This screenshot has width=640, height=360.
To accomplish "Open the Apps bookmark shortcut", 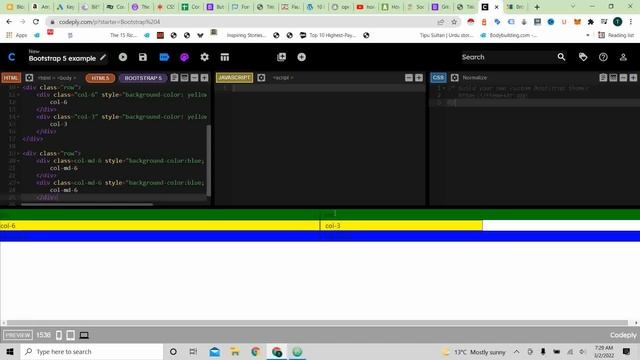I will point(16,35).
